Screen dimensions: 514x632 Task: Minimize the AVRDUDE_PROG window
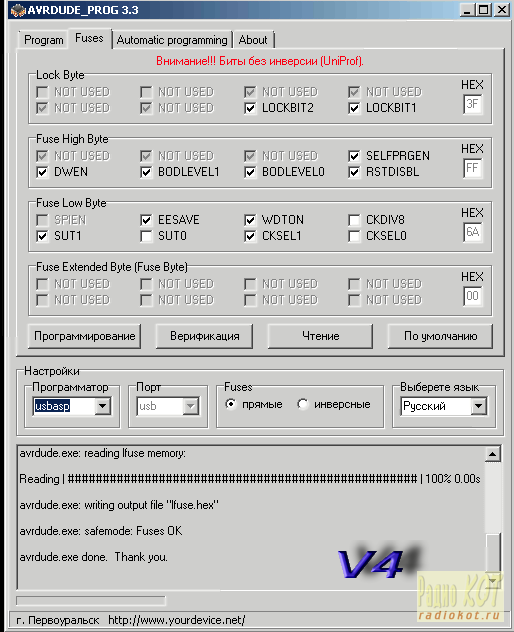point(467,10)
